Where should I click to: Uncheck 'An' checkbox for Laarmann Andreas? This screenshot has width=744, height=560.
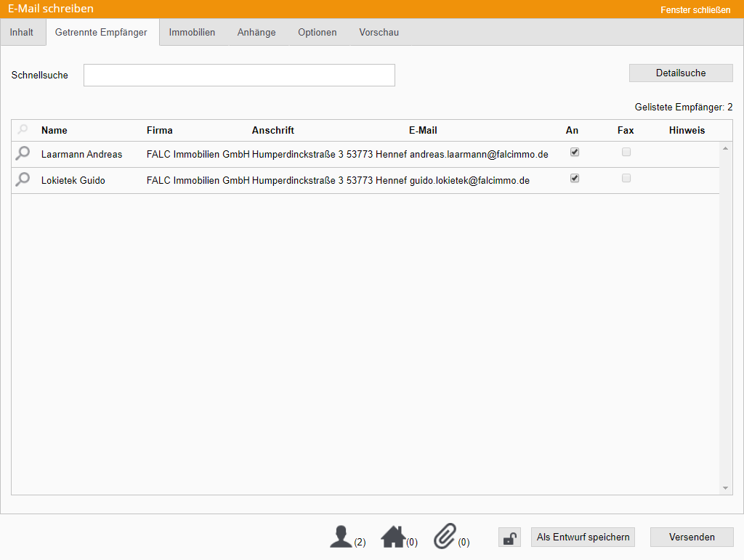[x=575, y=153]
